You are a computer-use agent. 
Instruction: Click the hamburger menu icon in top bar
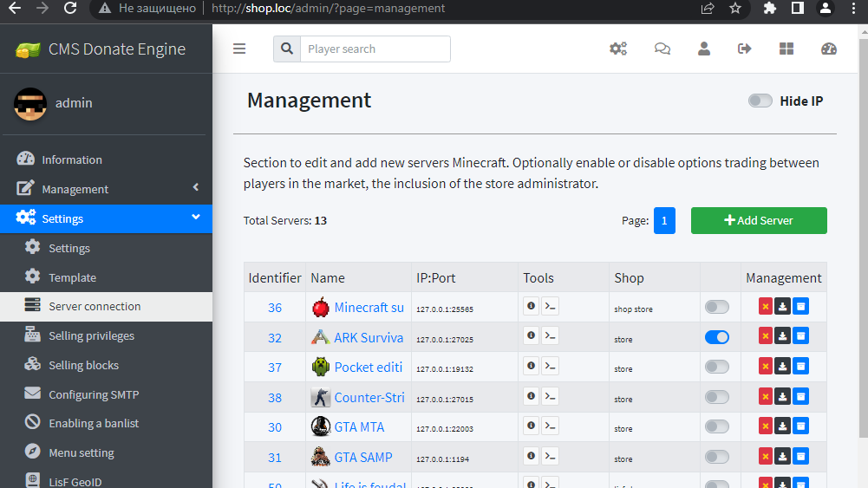coord(239,49)
